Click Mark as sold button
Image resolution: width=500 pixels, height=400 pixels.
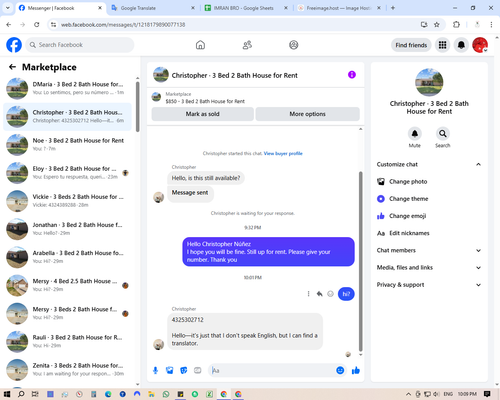coord(203,114)
